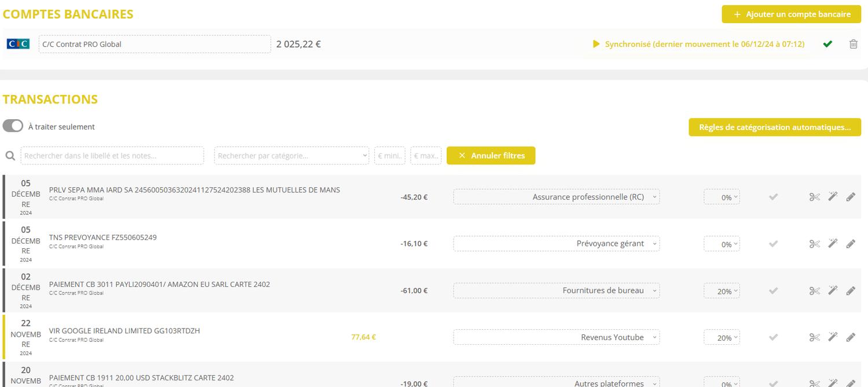The image size is (868, 387).
Task: Open Autres plateformes category dropdown
Action: point(556,382)
